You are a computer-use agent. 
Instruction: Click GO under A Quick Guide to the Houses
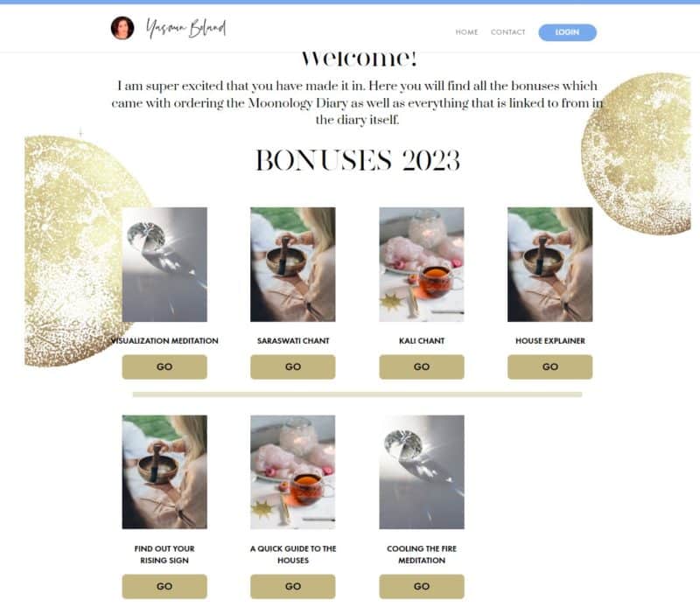tap(293, 587)
